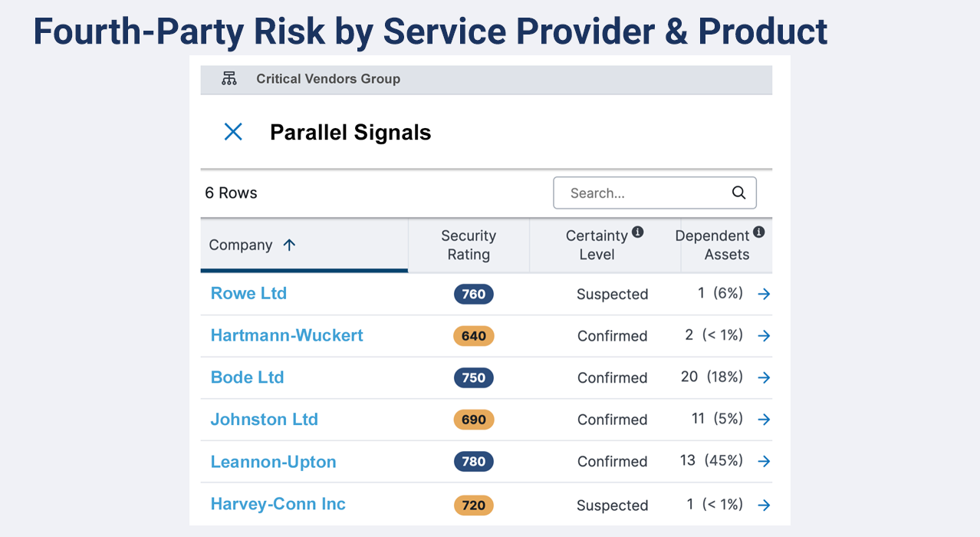The width and height of the screenshot is (980, 537).
Task: Open Hartmann-Wuckert row arrow
Action: pos(763,336)
